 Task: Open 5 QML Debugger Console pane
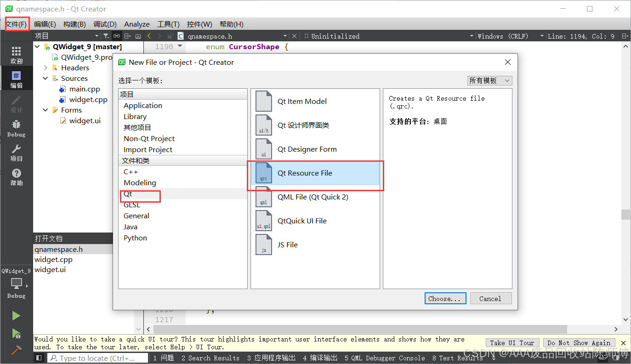pyautogui.click(x=385, y=358)
